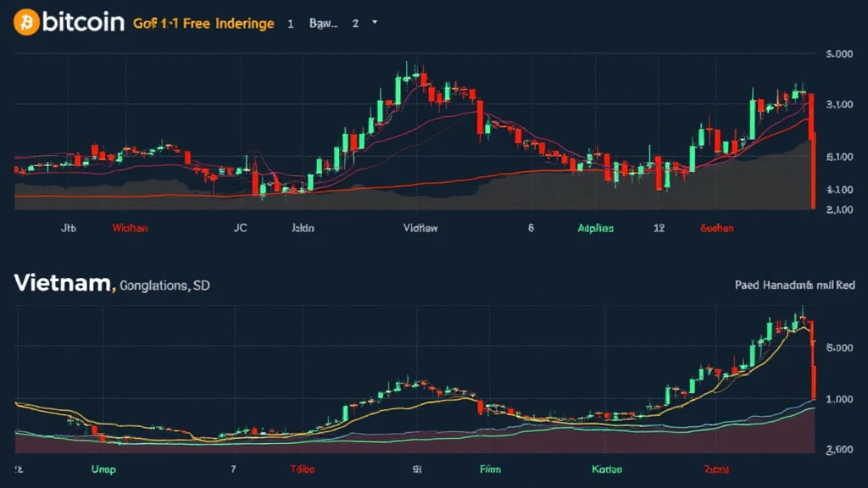Click the red 'Zuarai' axis label
Viewport: 868px width, 488px height.
coord(716,469)
